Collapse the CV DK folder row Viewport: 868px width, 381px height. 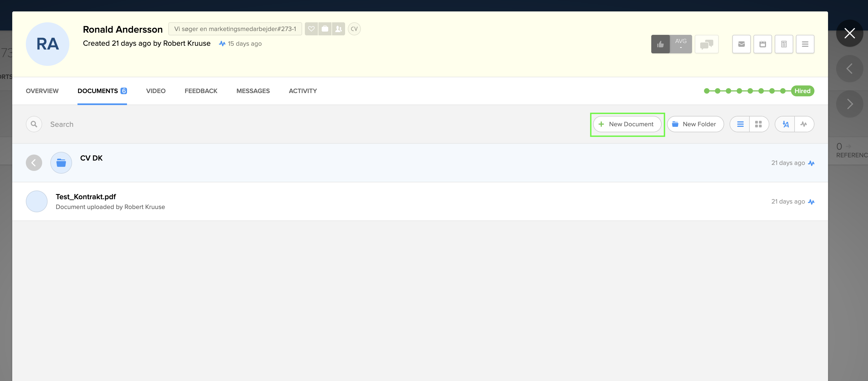pos(34,162)
